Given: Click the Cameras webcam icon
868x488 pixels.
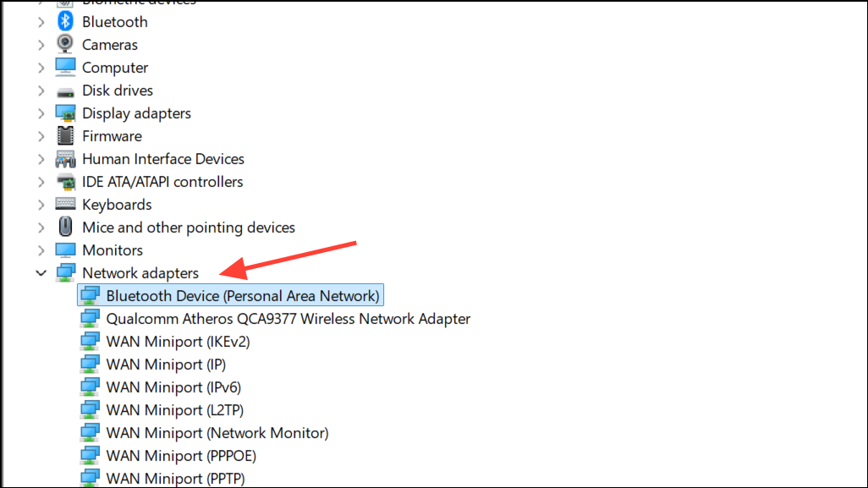Looking at the screenshot, I should [x=65, y=45].
